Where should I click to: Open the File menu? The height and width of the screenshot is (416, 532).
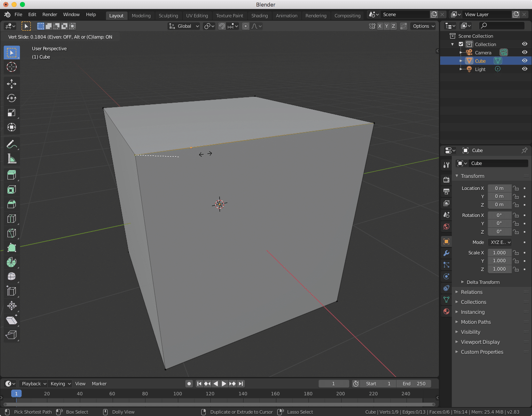[18, 15]
